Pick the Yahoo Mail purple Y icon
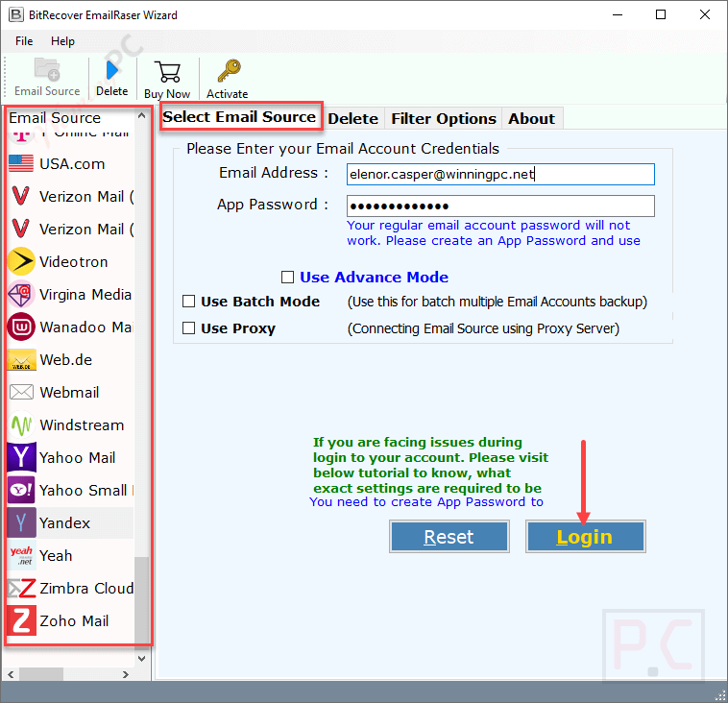The width and height of the screenshot is (728, 703). click(x=21, y=457)
